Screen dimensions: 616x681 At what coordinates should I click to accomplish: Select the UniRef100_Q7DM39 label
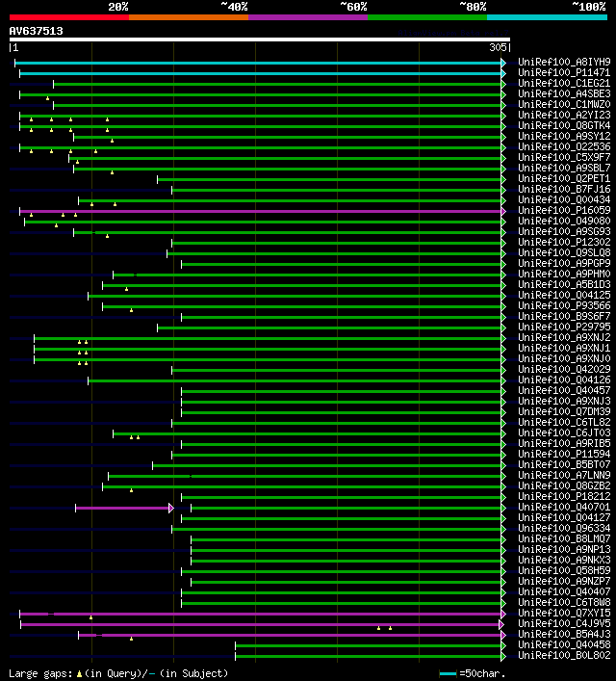click(564, 411)
